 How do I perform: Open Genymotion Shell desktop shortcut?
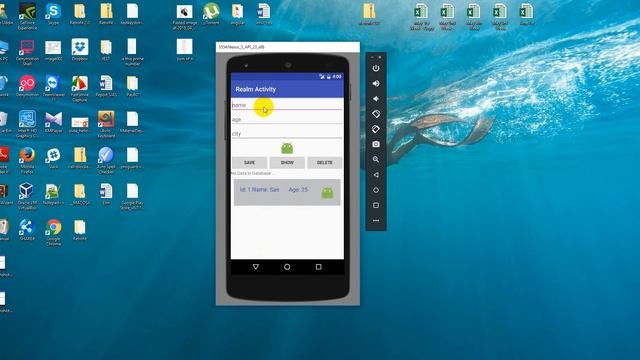coord(27,53)
